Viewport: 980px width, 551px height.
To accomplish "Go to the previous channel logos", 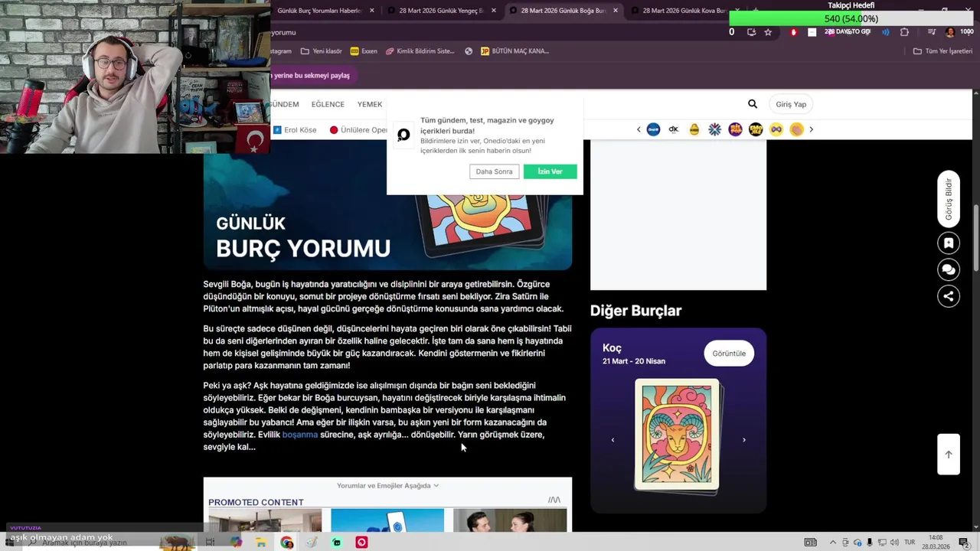I will 639,129.
